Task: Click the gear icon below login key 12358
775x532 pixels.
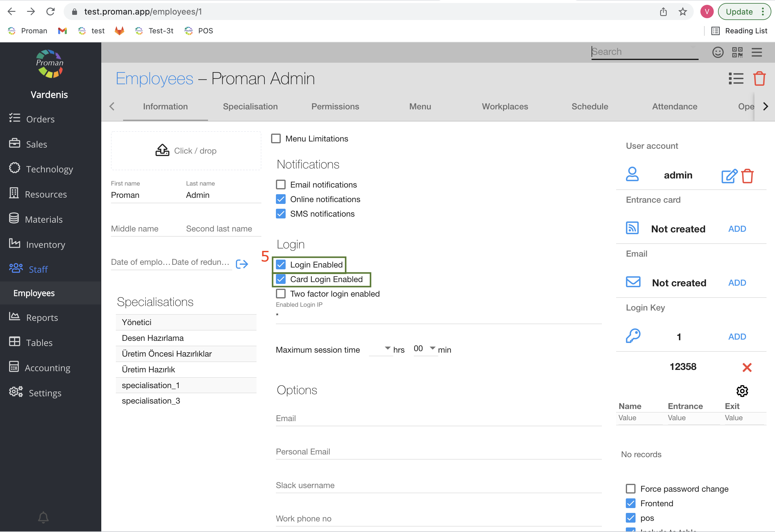Action: tap(742, 391)
